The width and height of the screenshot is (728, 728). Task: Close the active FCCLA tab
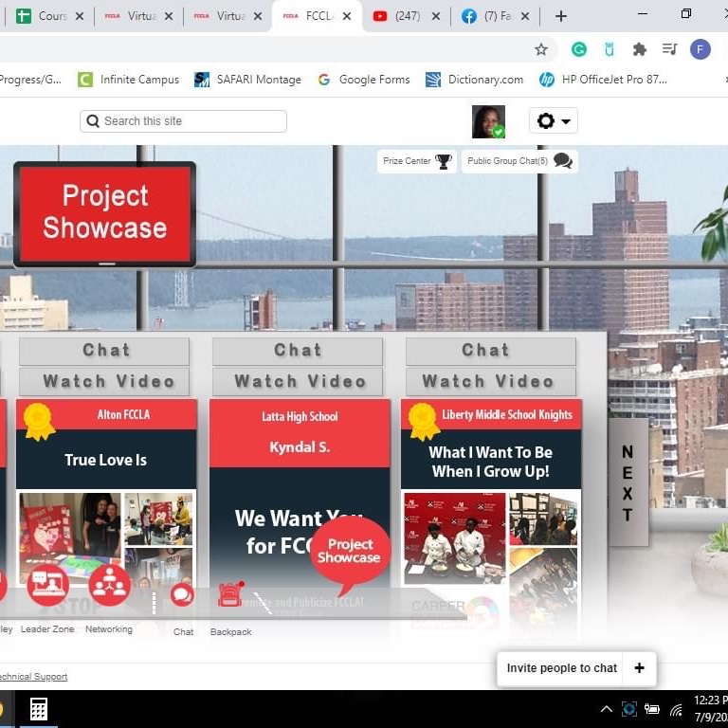(x=347, y=16)
